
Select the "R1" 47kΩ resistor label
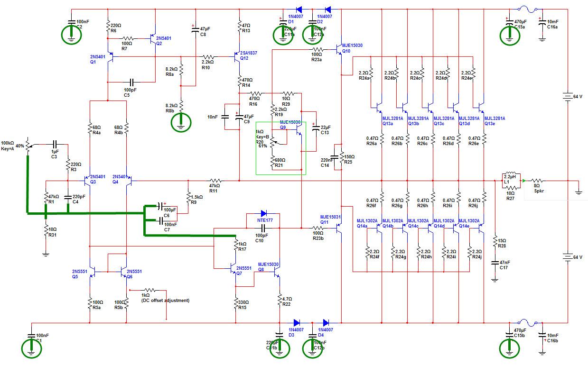(51, 201)
